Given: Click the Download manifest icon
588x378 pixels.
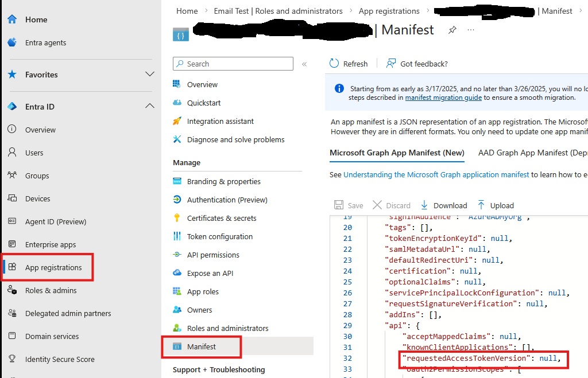Looking at the screenshot, I should click(424, 205).
